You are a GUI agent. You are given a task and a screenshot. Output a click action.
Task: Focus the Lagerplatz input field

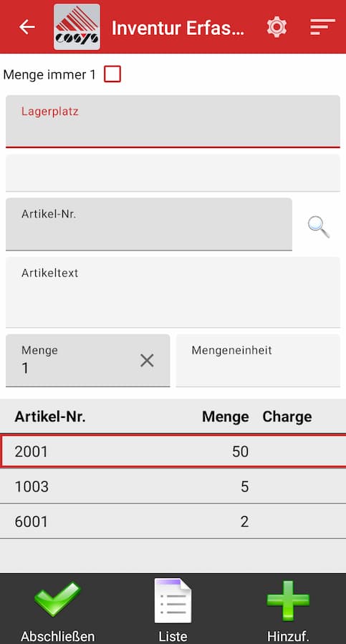click(173, 121)
